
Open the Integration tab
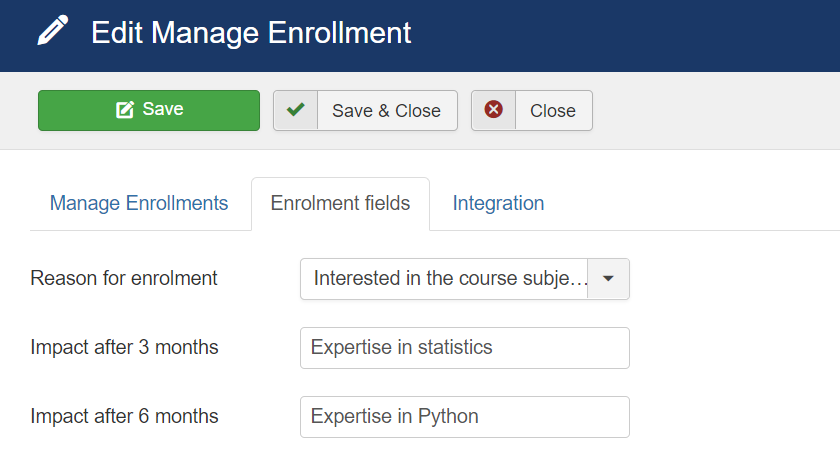498,204
